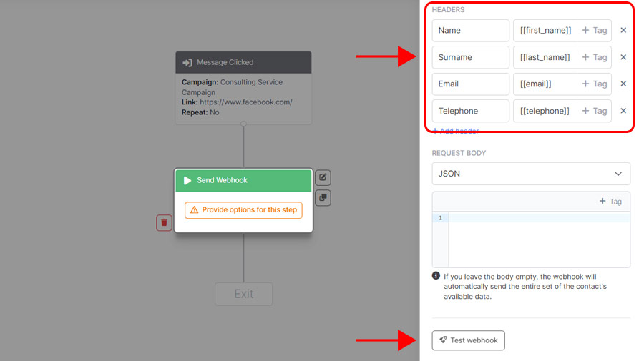Click the Name header key field
The height and width of the screenshot is (361, 644).
tap(470, 30)
